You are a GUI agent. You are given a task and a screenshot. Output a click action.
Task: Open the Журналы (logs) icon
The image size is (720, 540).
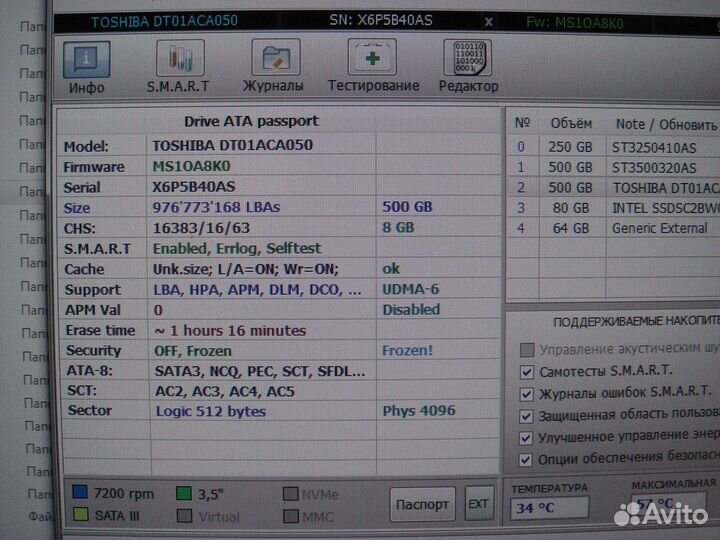click(276, 57)
